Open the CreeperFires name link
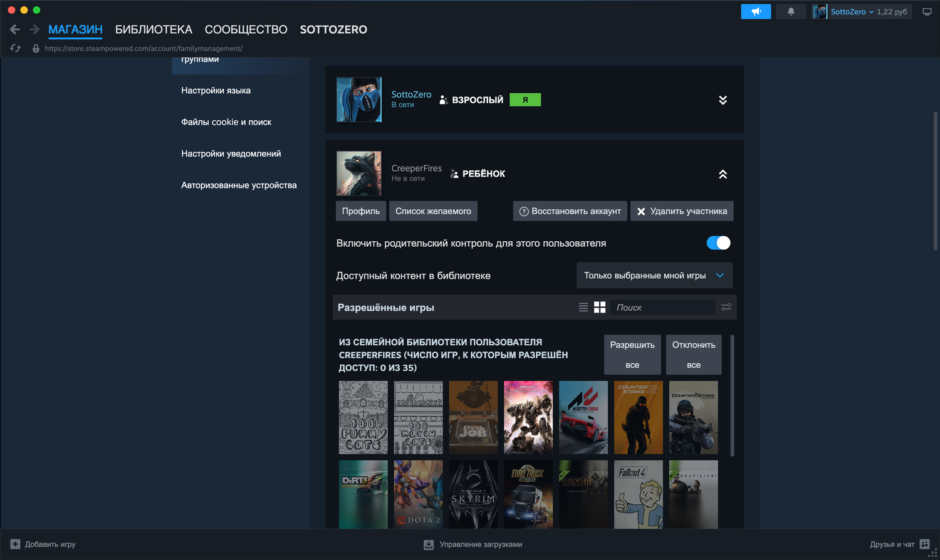 pyautogui.click(x=417, y=169)
